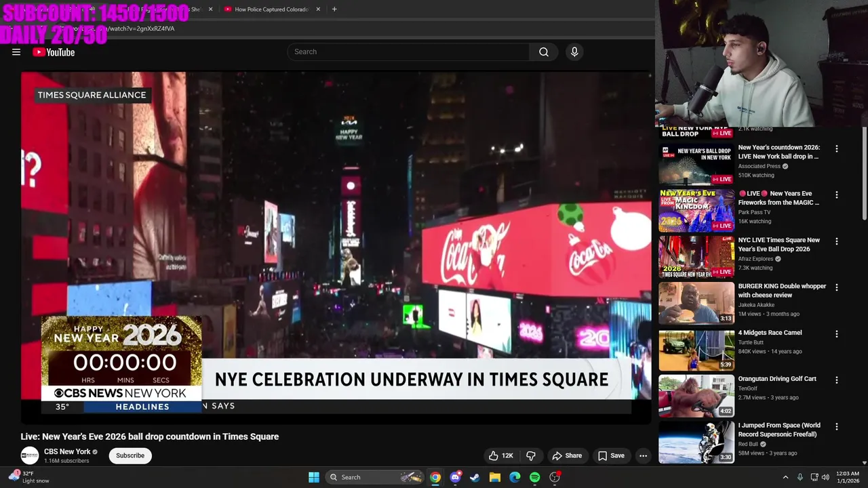Open options for Red Bull freefall video
The height and width of the screenshot is (488, 868).
click(836, 427)
